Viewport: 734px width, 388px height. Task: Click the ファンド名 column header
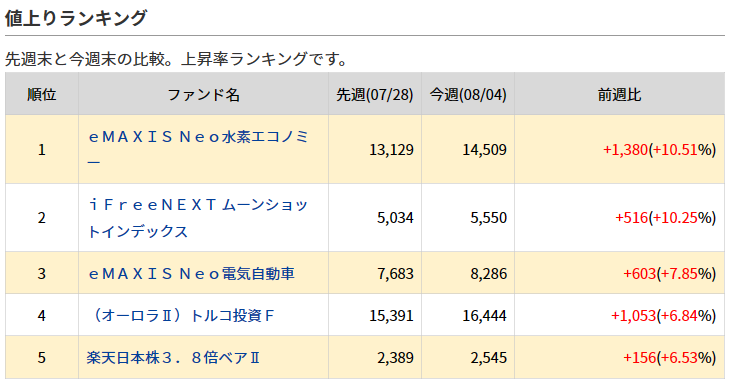click(203, 94)
